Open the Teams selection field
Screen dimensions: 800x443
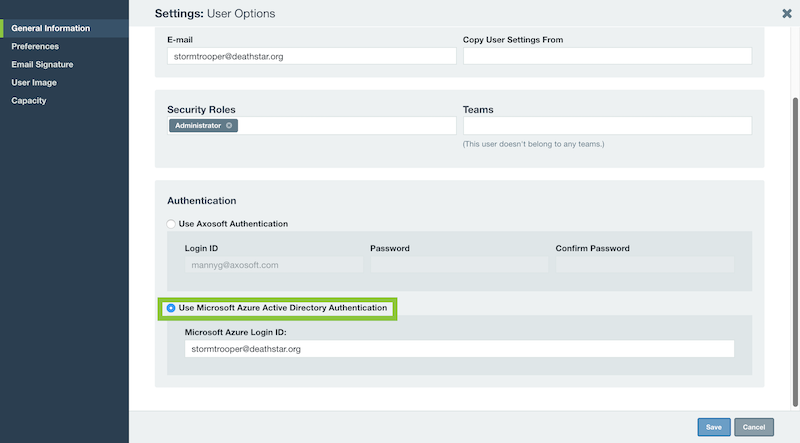pos(607,126)
